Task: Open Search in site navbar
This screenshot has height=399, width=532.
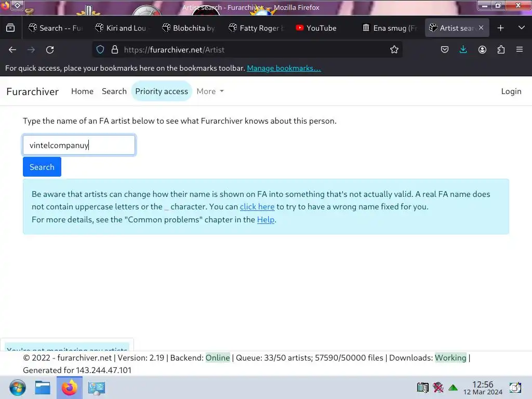Action: (114, 91)
